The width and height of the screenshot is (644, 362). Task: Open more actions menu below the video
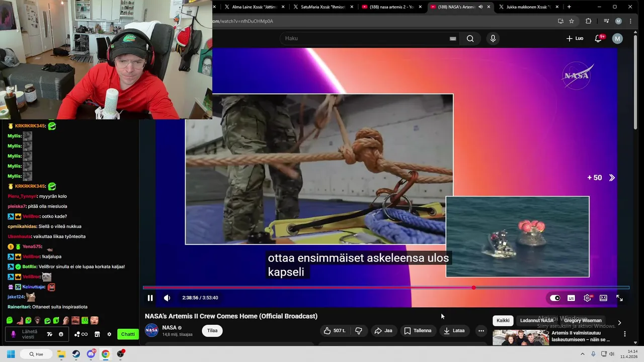[x=481, y=330]
